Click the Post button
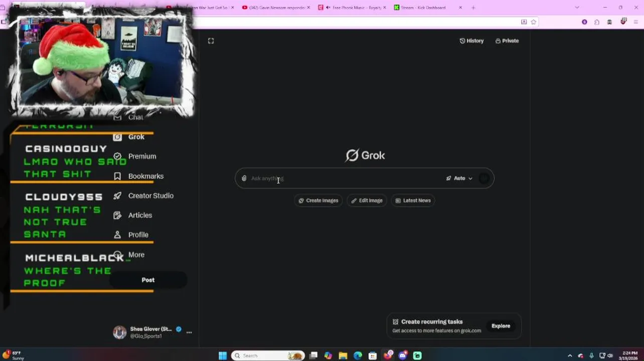Screen dimensions: 644x361 (148, 280)
